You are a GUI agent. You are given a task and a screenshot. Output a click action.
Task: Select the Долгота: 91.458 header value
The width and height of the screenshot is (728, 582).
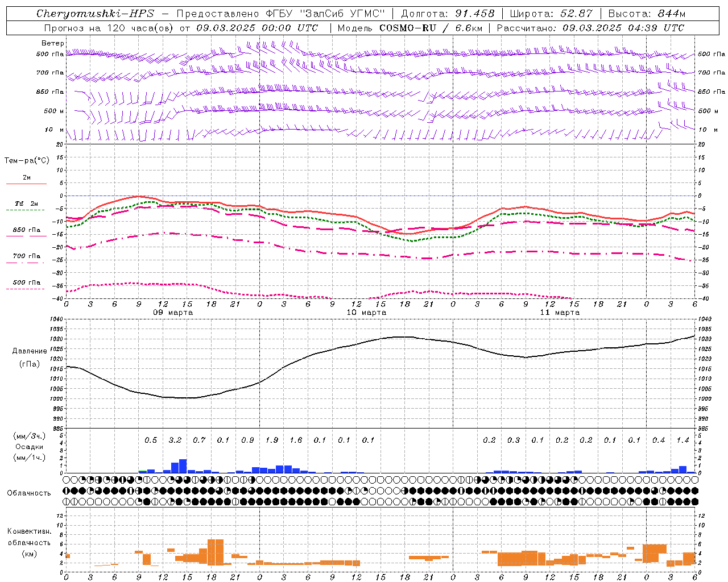point(448,14)
